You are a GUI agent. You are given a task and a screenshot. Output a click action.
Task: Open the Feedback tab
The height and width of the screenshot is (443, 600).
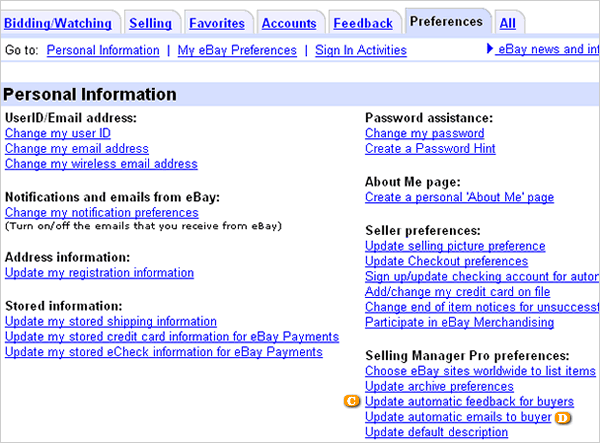pyautogui.click(x=363, y=23)
